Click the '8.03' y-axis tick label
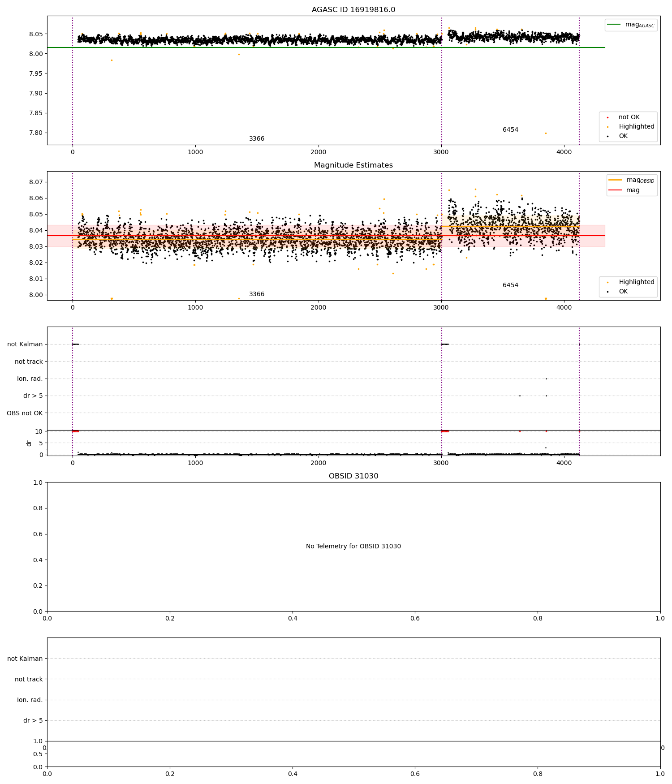Image resolution: width=672 pixels, height=784 pixels. pyautogui.click(x=36, y=247)
